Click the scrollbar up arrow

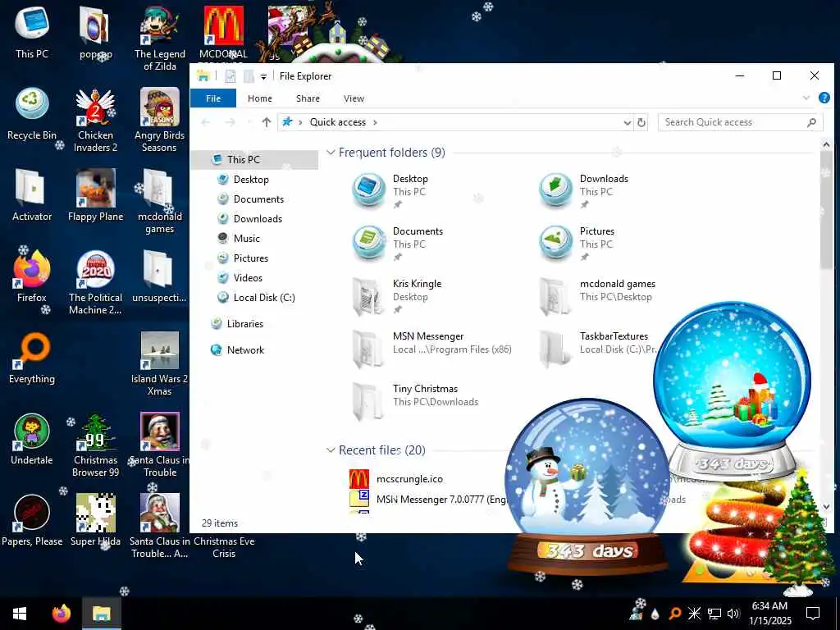826,144
